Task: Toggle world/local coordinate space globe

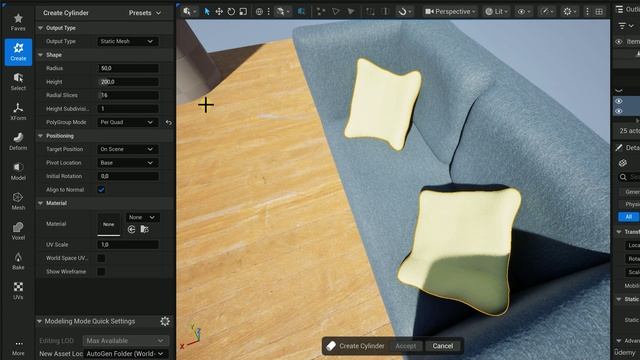Action: pos(259,12)
